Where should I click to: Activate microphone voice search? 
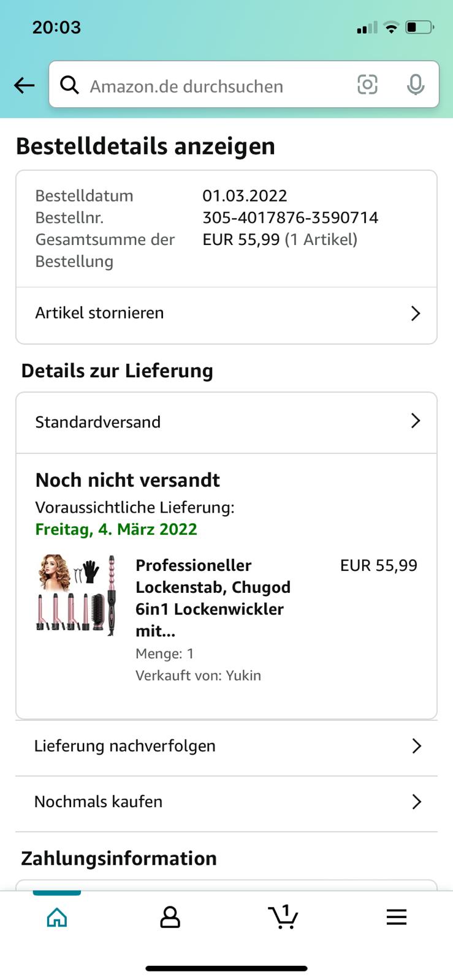click(x=416, y=85)
